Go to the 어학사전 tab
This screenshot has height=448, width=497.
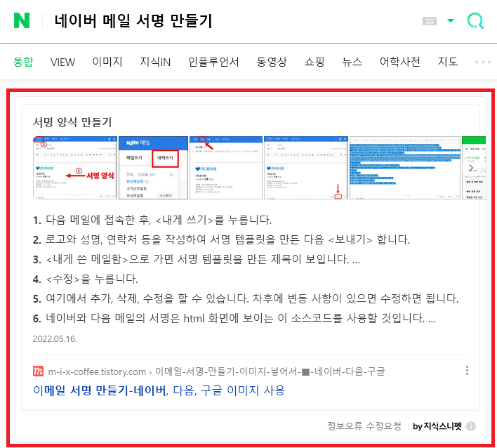point(400,62)
